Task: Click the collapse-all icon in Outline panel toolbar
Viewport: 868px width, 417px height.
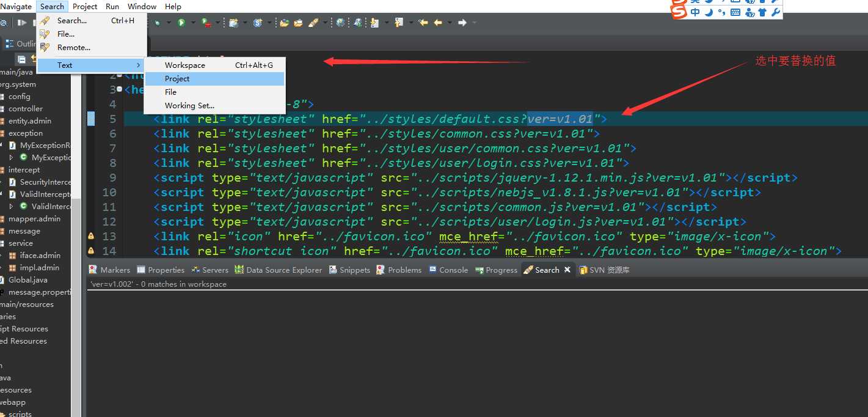Action: pos(21,59)
